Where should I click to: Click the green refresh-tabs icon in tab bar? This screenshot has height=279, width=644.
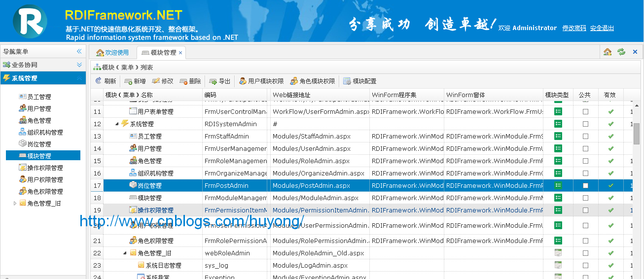click(621, 52)
